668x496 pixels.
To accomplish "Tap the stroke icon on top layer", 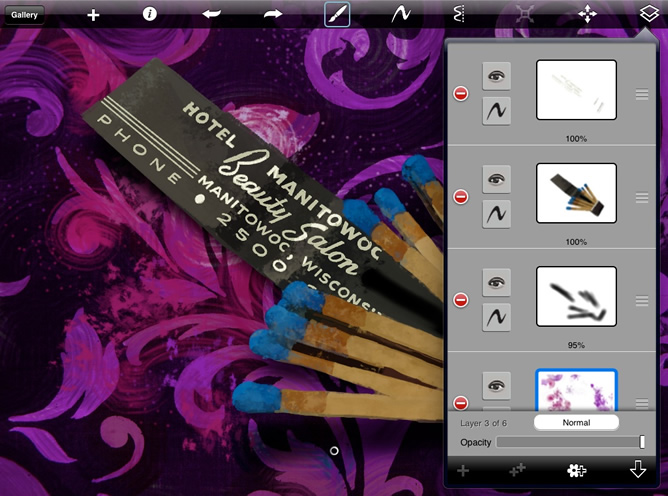I will pyautogui.click(x=496, y=111).
